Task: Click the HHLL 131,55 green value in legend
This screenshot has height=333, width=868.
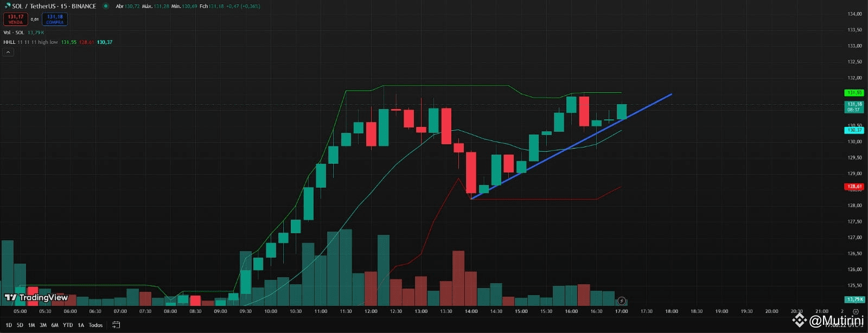Action: [x=68, y=42]
